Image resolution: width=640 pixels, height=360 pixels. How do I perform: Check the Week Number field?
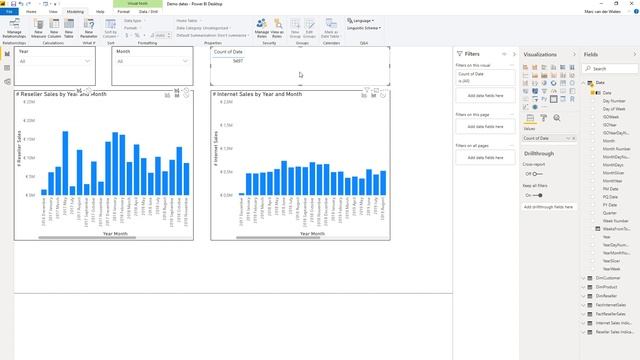pos(593,221)
